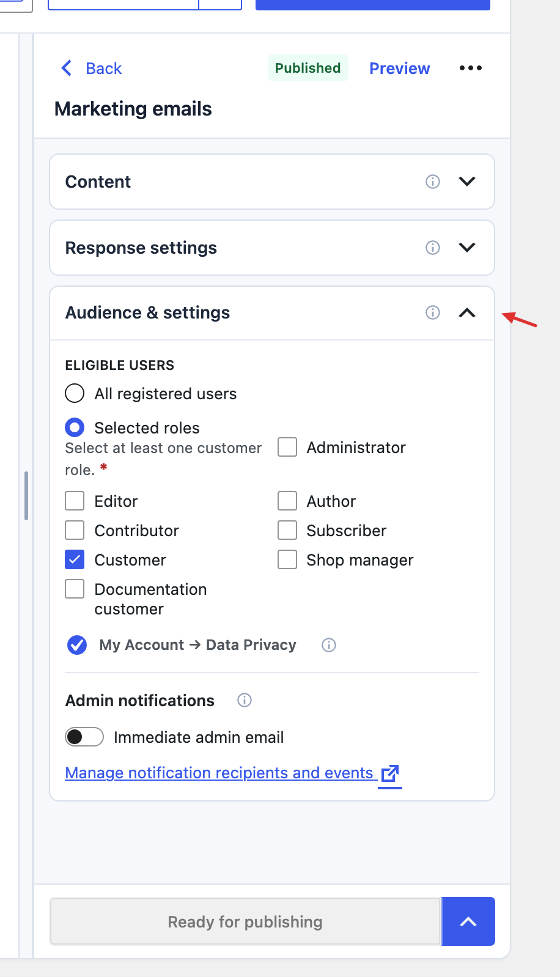Check the Subscriber role checkbox
Image resolution: width=560 pixels, height=977 pixels.
pos(287,530)
